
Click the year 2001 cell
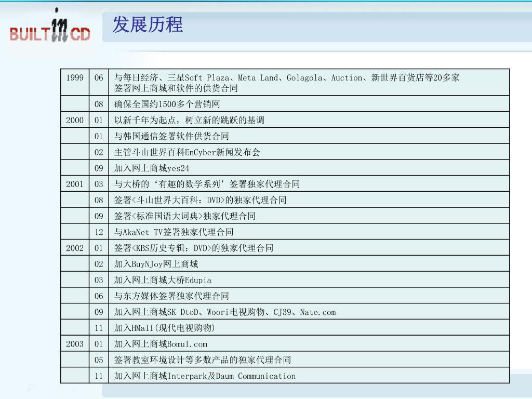pos(75,184)
